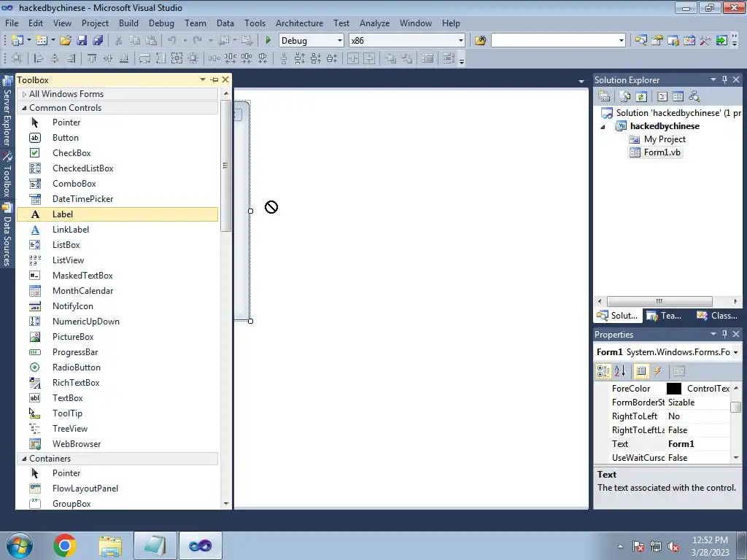Select the Button control in Toolbox
This screenshot has width=747, height=560.
pyautogui.click(x=117, y=138)
